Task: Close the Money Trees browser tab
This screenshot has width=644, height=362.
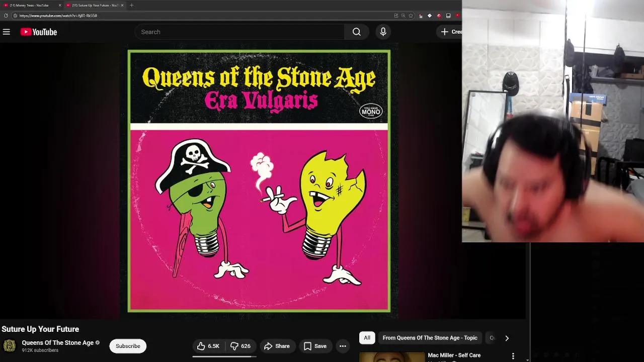Action: [x=60, y=5]
